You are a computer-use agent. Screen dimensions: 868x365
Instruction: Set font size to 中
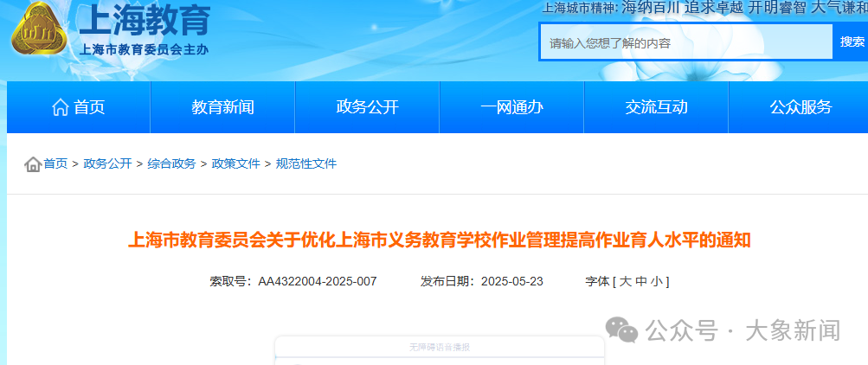(640, 281)
